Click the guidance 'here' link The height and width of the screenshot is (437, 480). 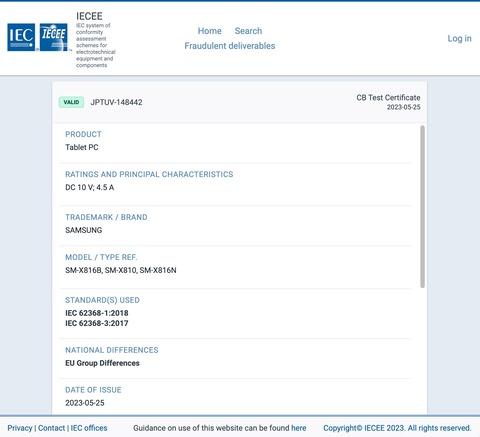click(x=299, y=428)
